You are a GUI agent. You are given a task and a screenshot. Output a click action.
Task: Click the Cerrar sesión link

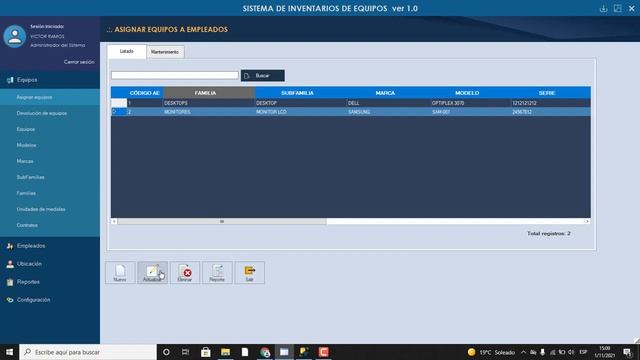click(79, 62)
